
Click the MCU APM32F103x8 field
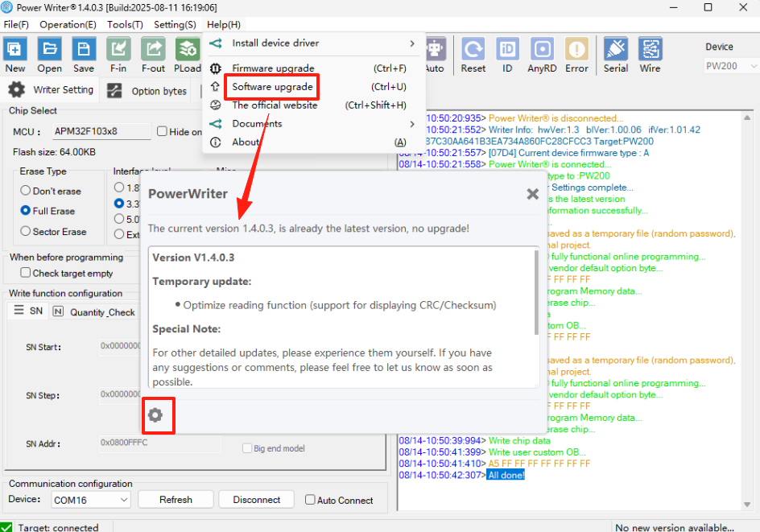point(101,131)
